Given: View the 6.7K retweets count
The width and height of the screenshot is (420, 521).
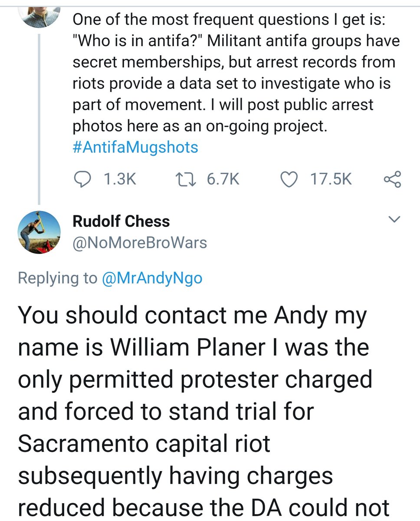Looking at the screenshot, I should coord(223,179).
